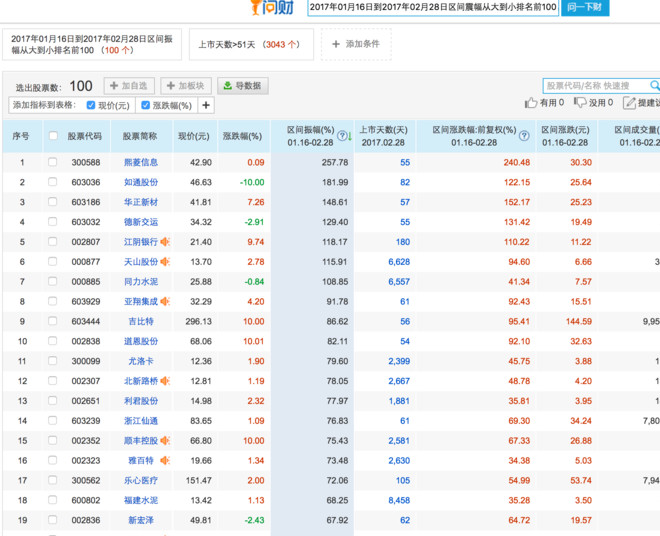Open the 如通股份 stock link
The image size is (660, 536).
141,182
